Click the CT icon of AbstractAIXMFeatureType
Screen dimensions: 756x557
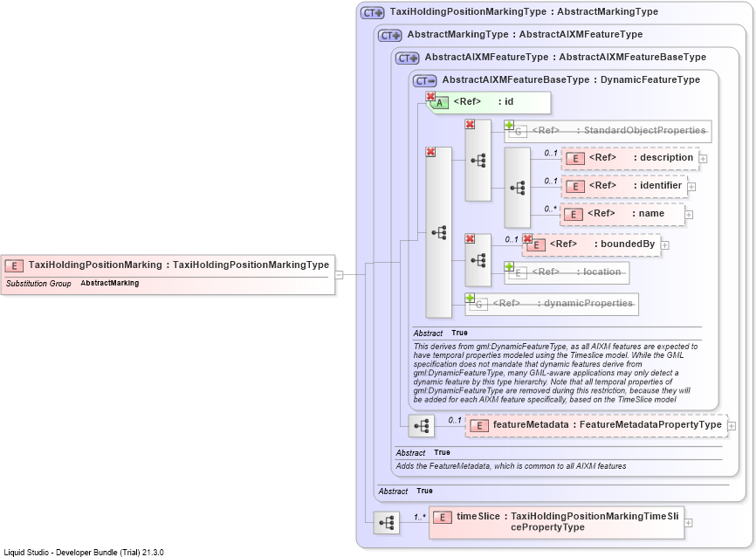click(x=408, y=58)
